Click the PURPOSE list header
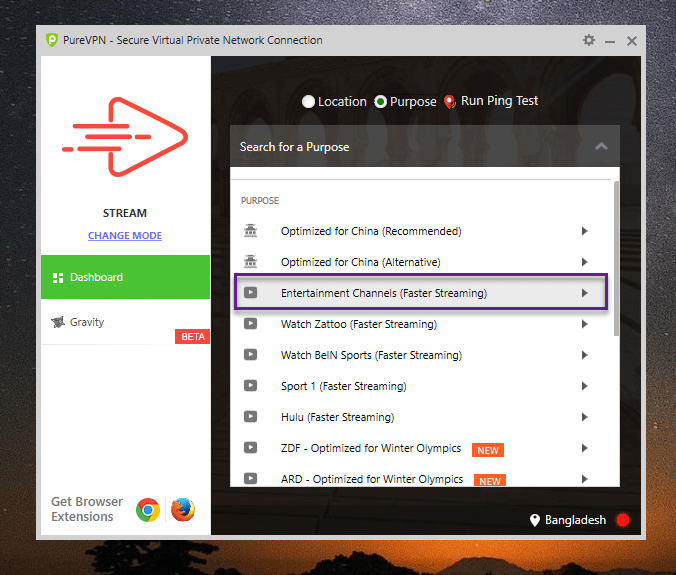The width and height of the screenshot is (676, 575). pos(260,200)
